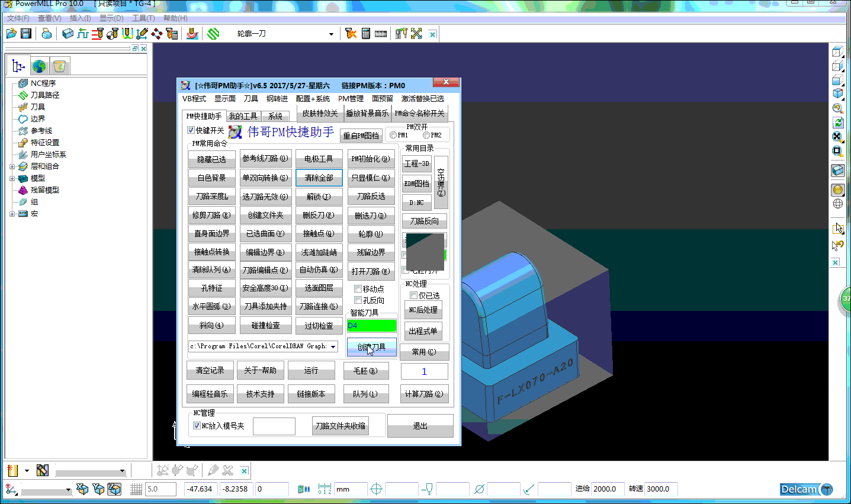Viewport: 851px width, 504px height.
Task: Click the 白色背景 button
Action: pyautogui.click(x=212, y=178)
